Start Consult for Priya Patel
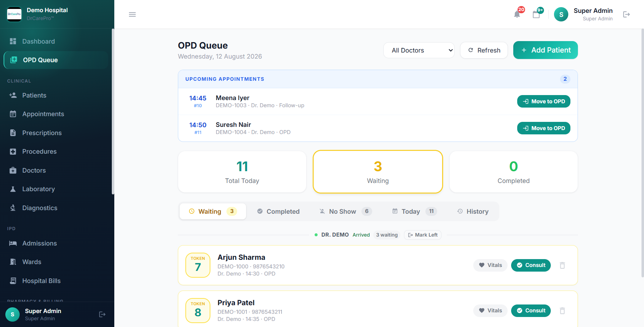This screenshot has height=327, width=644. 531,311
